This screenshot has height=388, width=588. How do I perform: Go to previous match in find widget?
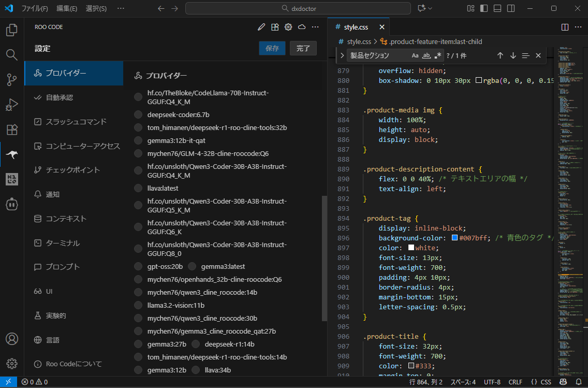coord(500,55)
